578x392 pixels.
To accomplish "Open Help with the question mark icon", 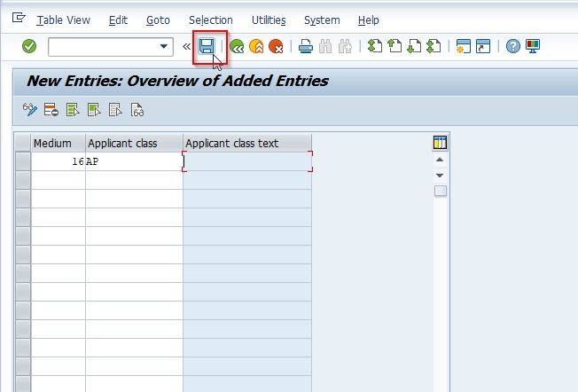I will (x=513, y=46).
